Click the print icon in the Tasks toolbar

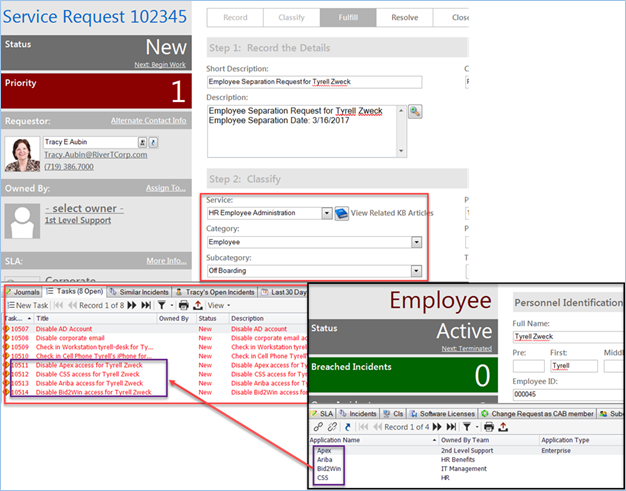184,305
